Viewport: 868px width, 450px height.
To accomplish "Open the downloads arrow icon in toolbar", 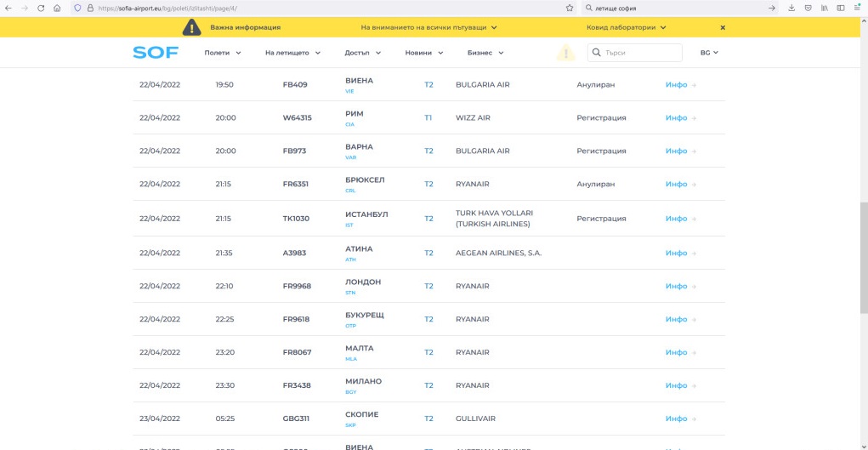I will (791, 9).
